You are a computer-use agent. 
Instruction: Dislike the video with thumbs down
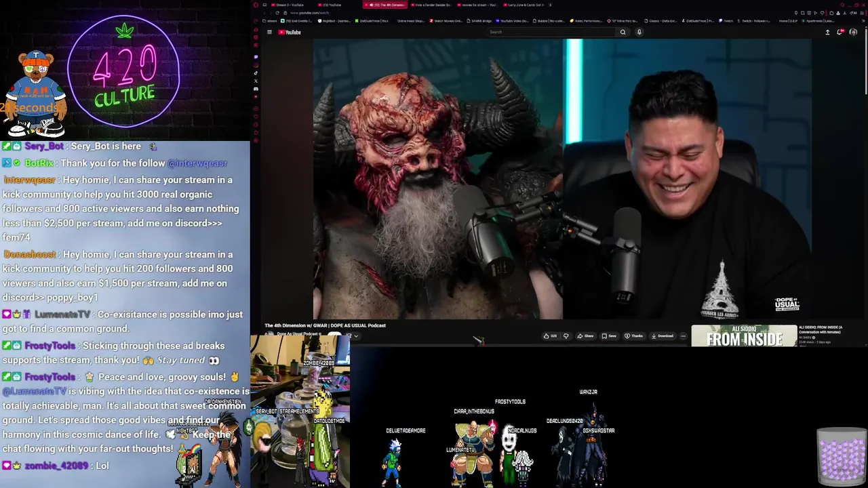click(x=566, y=336)
